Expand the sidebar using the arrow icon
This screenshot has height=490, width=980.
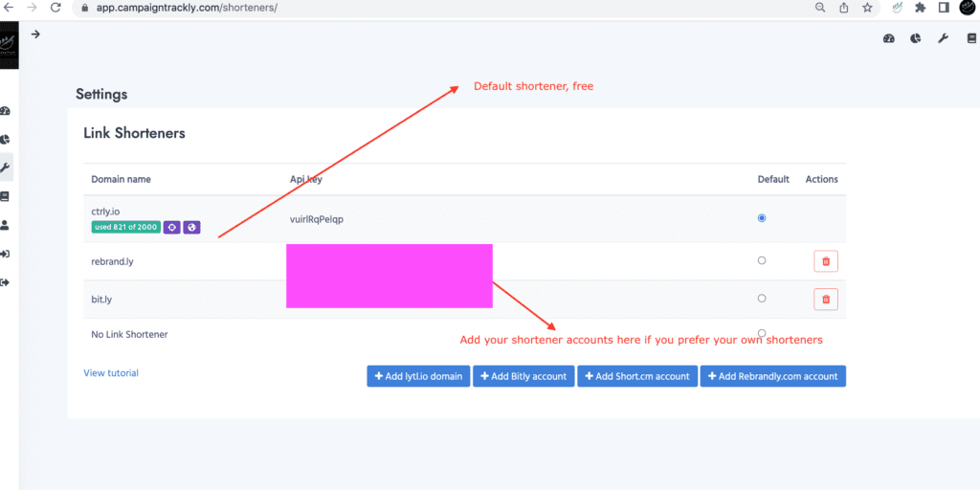pyautogui.click(x=35, y=34)
